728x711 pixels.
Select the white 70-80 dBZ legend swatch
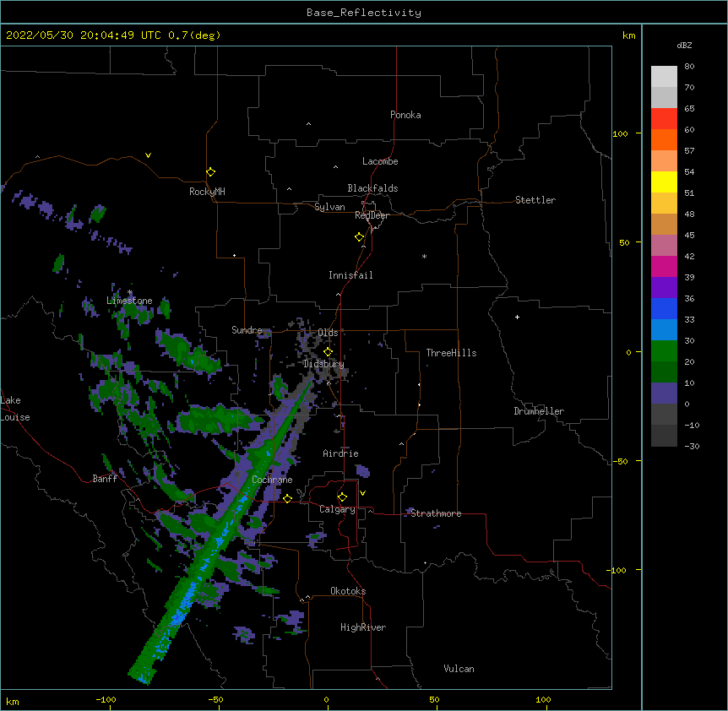click(664, 77)
